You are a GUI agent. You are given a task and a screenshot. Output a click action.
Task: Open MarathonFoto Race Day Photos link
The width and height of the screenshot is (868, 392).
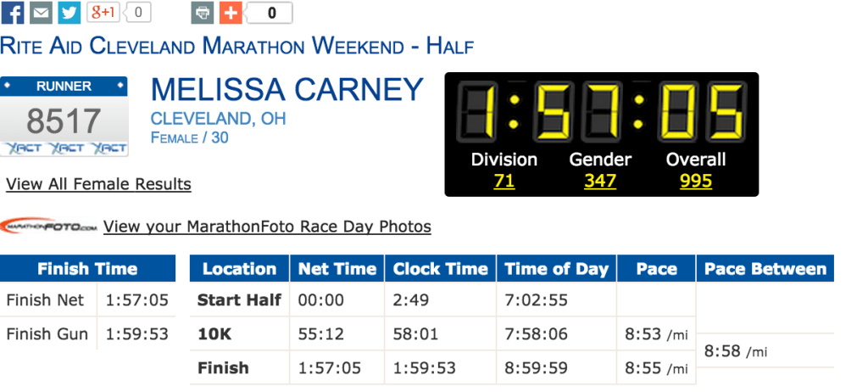point(267,227)
